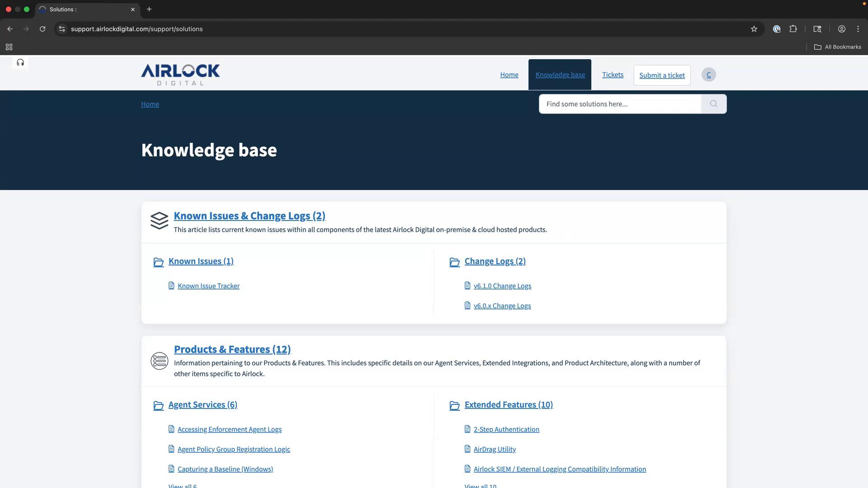Click the stacked layers icon beside Known Issues & Change Logs
This screenshot has width=868, height=488.
159,221
